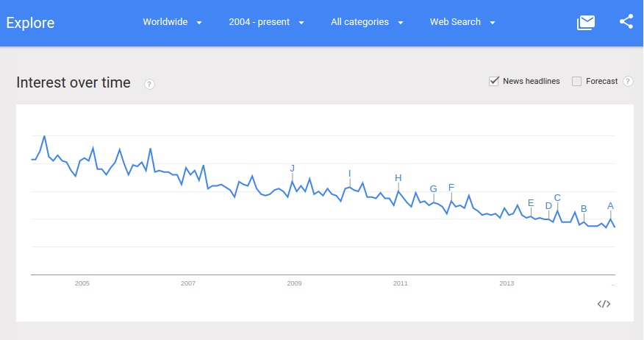Open news headline marker A
The image size is (644, 340).
pos(610,206)
